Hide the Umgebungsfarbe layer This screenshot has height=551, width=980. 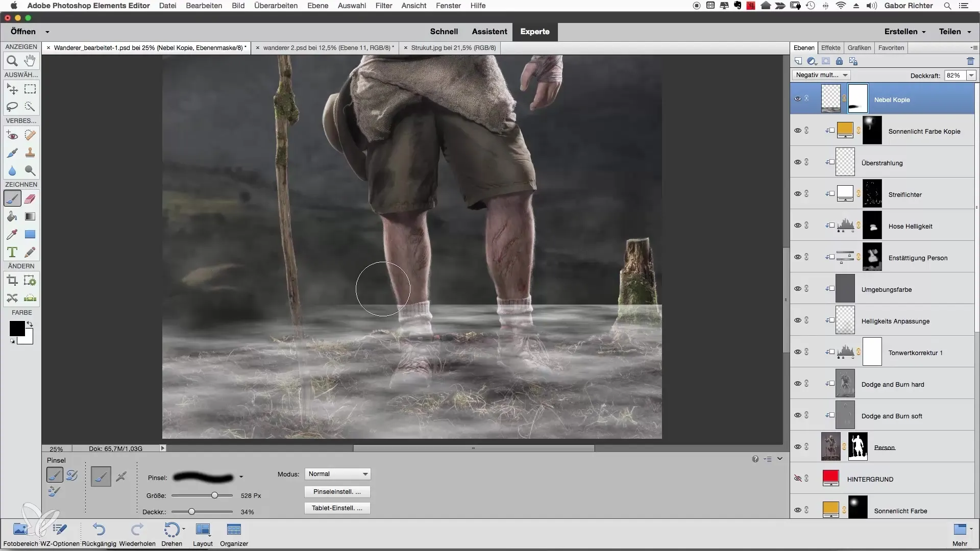(x=797, y=289)
